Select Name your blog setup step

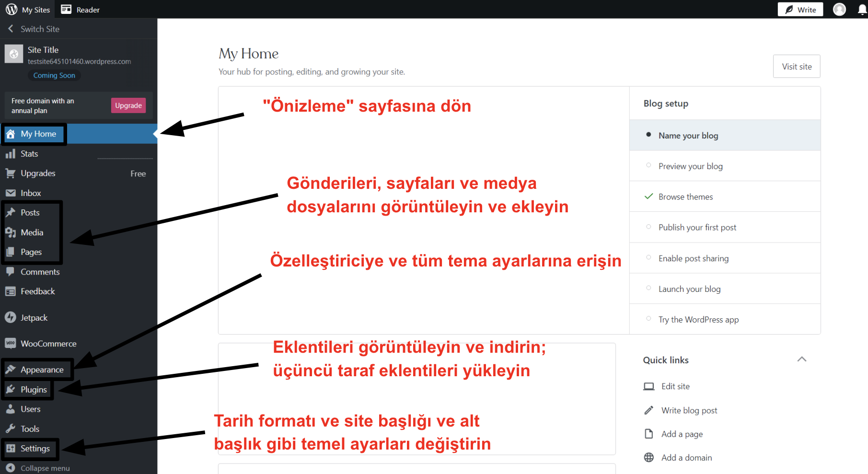point(725,135)
